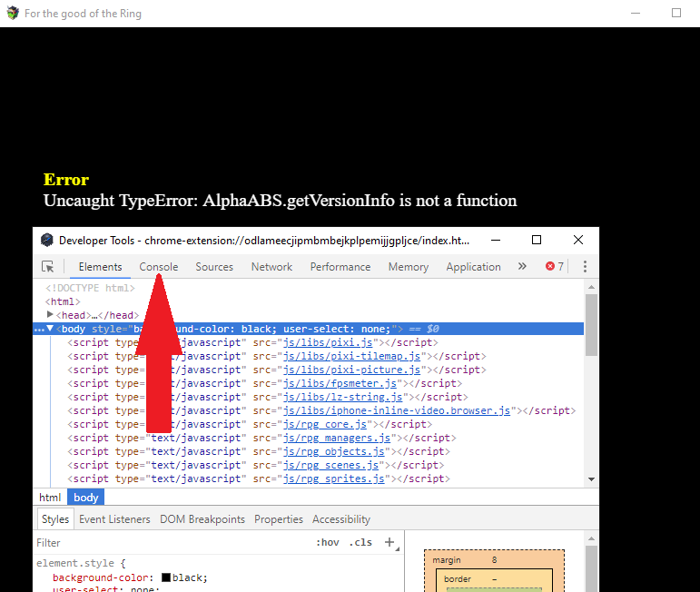
Task: Open the iphone-inline-video.browser.js link
Action: point(397,410)
